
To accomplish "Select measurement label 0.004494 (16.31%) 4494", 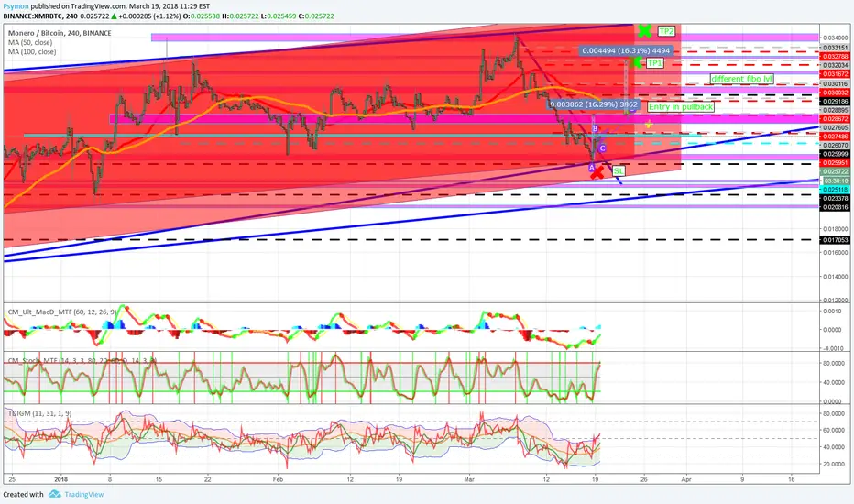I will coord(626,50).
